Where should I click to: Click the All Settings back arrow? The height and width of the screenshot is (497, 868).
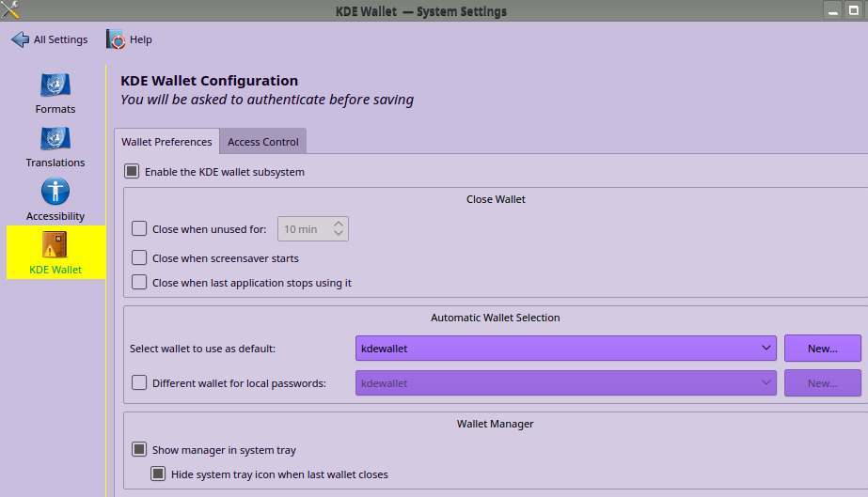click(x=21, y=39)
